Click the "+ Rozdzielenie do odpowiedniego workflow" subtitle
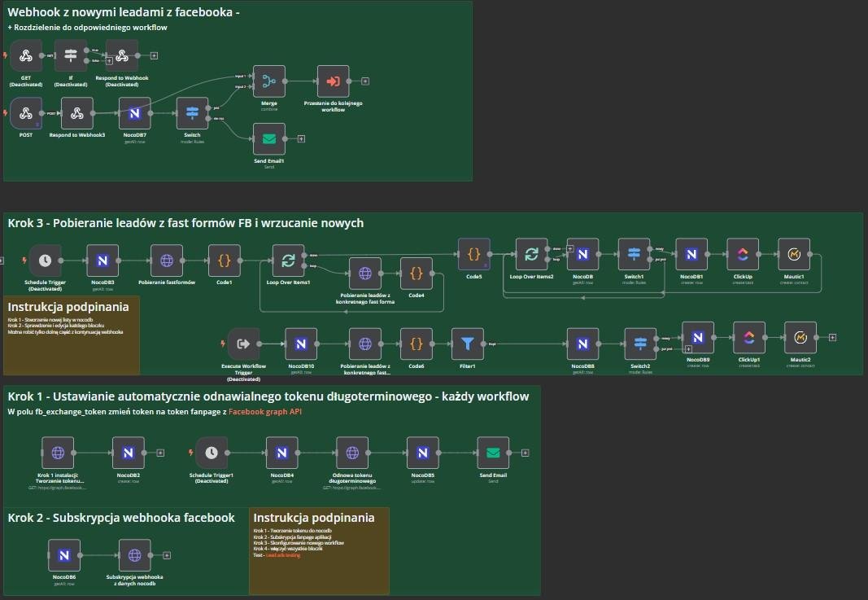The width and height of the screenshot is (868, 600). pos(88,27)
